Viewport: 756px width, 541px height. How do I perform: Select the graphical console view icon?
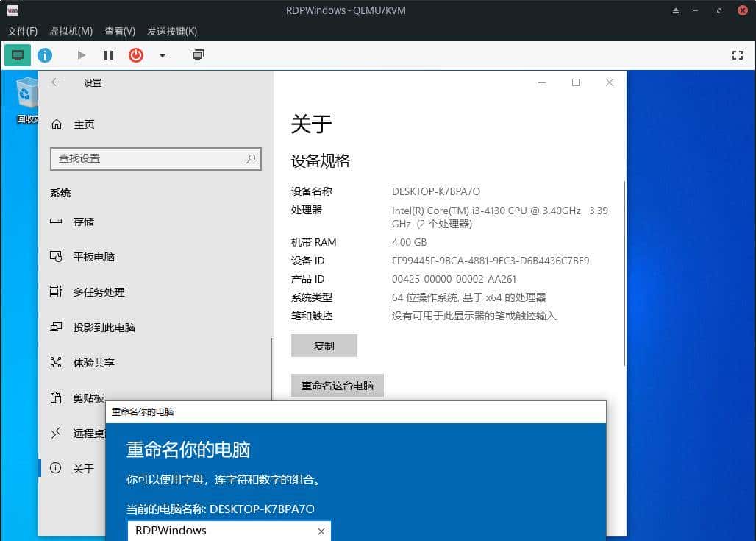pyautogui.click(x=16, y=54)
